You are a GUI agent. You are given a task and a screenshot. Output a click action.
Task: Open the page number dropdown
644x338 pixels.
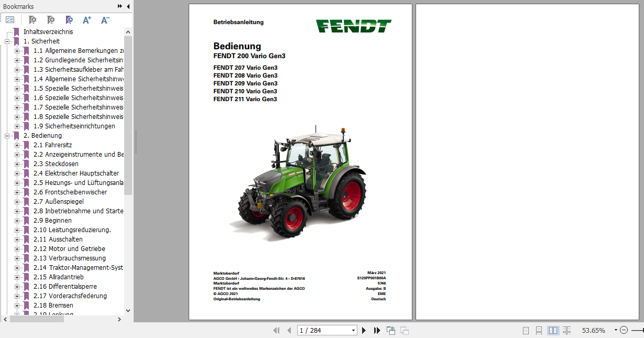tap(353, 330)
